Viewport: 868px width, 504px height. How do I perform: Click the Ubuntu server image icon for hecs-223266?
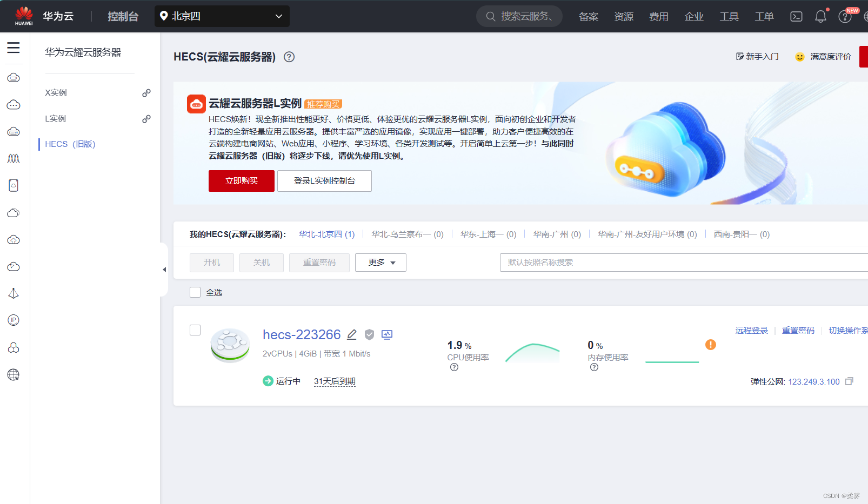(230, 345)
